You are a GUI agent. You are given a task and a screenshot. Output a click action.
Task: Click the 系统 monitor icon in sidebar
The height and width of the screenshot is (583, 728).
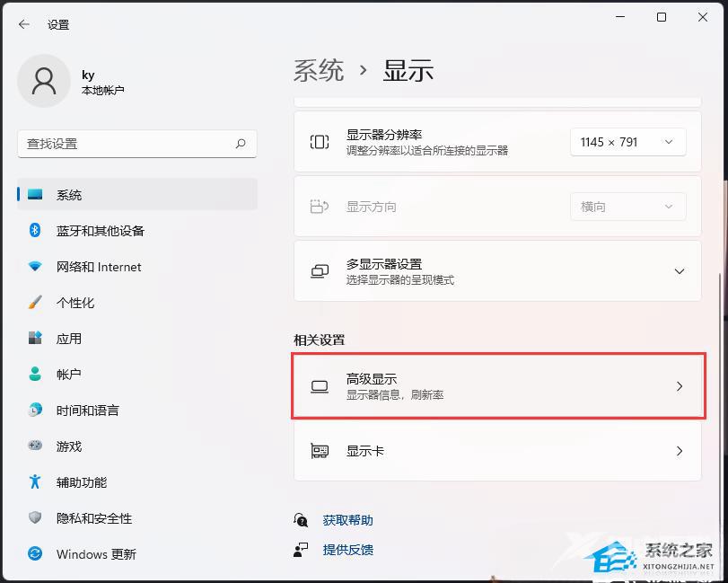pyautogui.click(x=35, y=194)
